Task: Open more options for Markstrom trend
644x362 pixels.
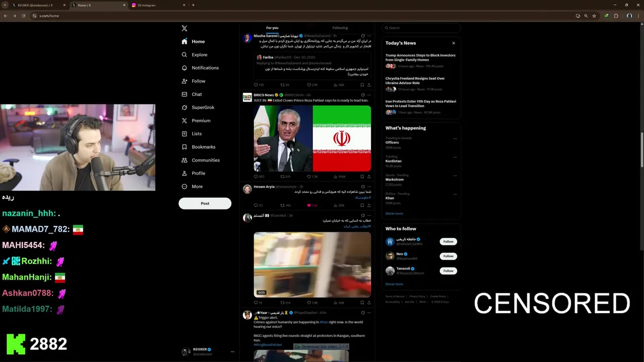Action: tap(455, 175)
